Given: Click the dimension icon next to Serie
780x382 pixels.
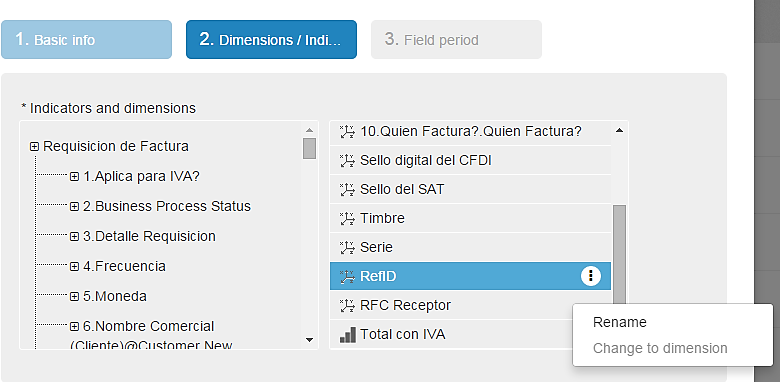Looking at the screenshot, I should [x=347, y=247].
